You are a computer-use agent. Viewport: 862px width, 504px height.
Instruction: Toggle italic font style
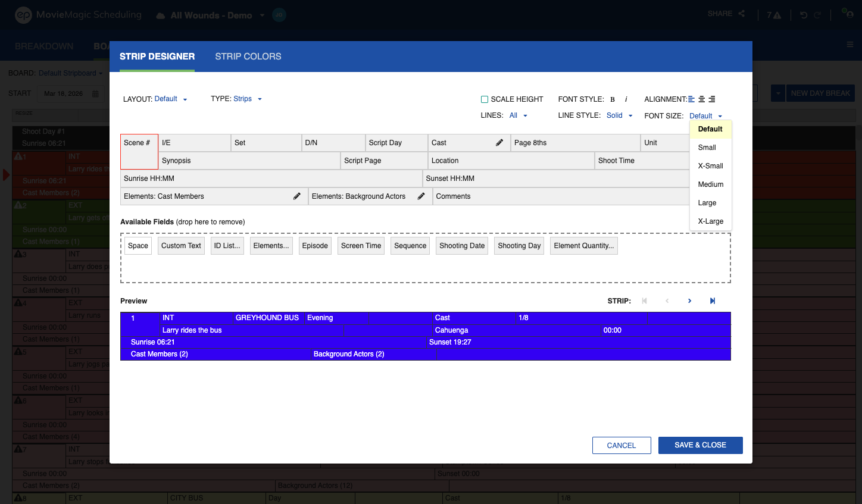click(626, 99)
